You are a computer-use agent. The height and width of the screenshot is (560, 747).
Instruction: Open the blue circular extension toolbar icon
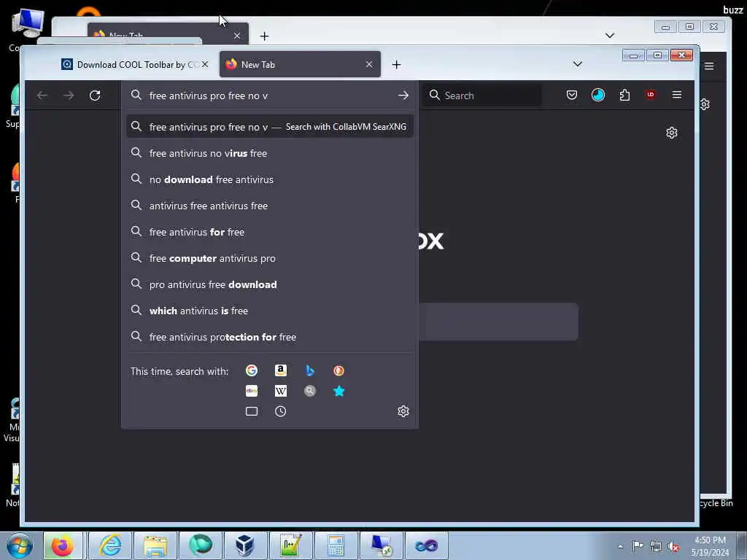tap(598, 95)
